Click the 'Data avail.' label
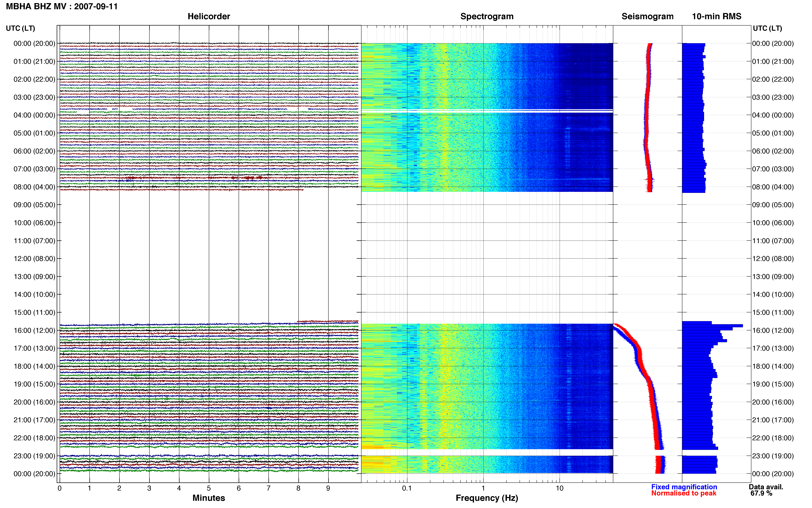The width and height of the screenshot is (812, 508). point(766,487)
